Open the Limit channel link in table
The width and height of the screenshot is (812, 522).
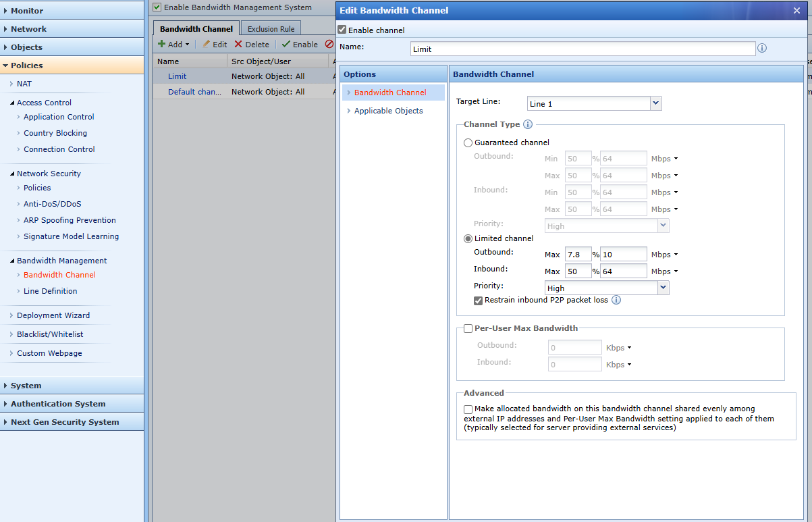coord(177,76)
